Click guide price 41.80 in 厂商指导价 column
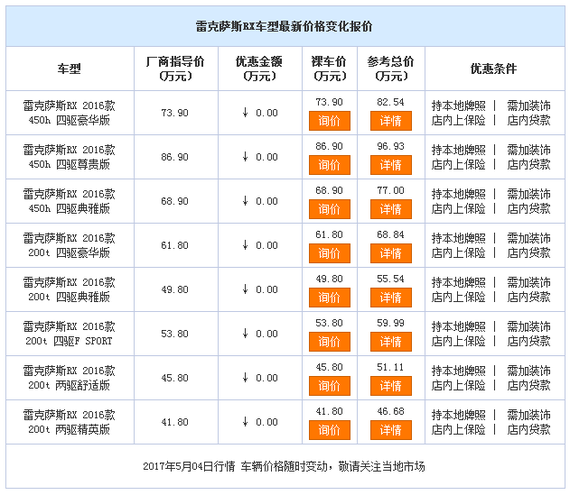The image size is (570, 495). [x=175, y=422]
